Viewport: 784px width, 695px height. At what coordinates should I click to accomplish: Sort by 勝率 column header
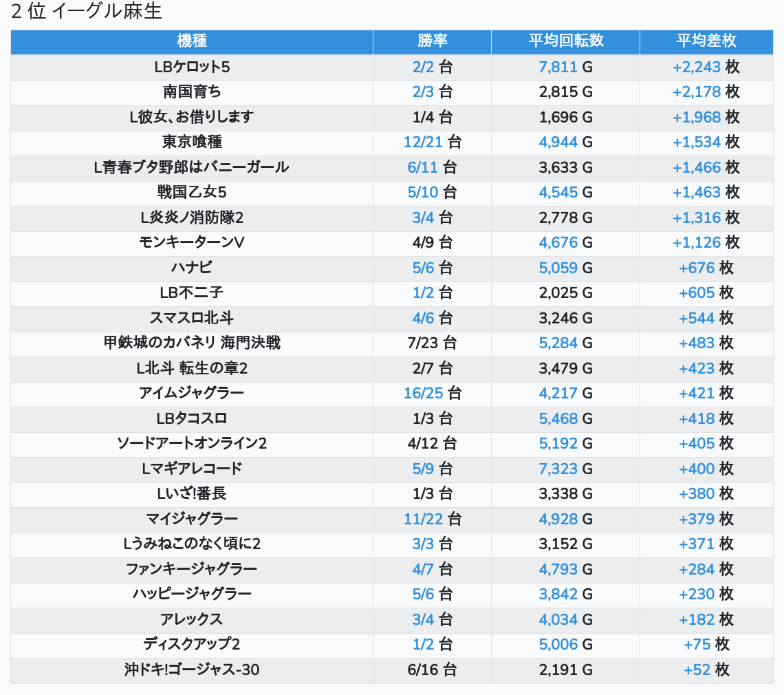(432, 41)
